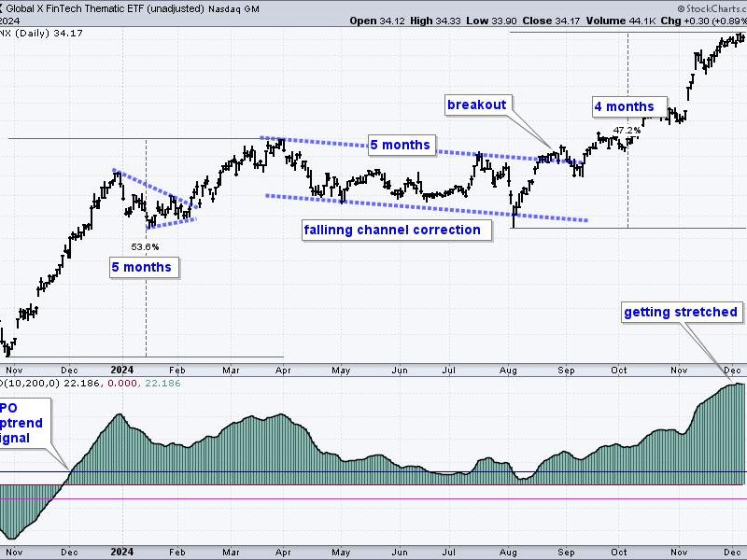This screenshot has width=747, height=560.
Task: Select the "Low 33.90" quote value
Action: tap(492, 21)
